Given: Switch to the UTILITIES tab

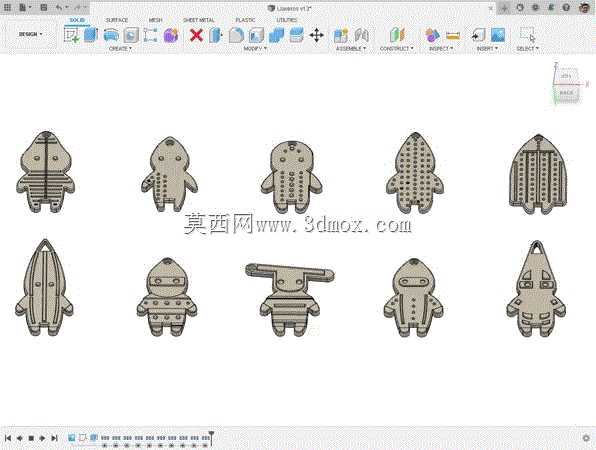Looking at the screenshot, I should 287,20.
